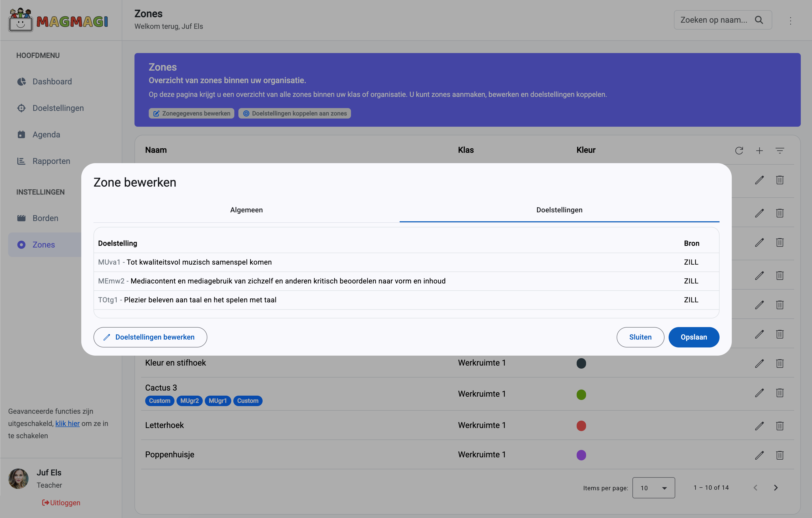
Task: Delete the Kleur en stifhoek zone
Action: pos(780,364)
